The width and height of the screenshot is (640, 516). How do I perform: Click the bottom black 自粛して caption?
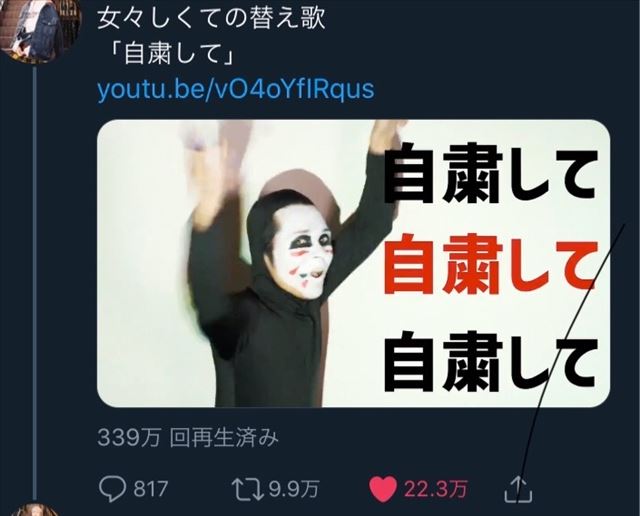491,361
